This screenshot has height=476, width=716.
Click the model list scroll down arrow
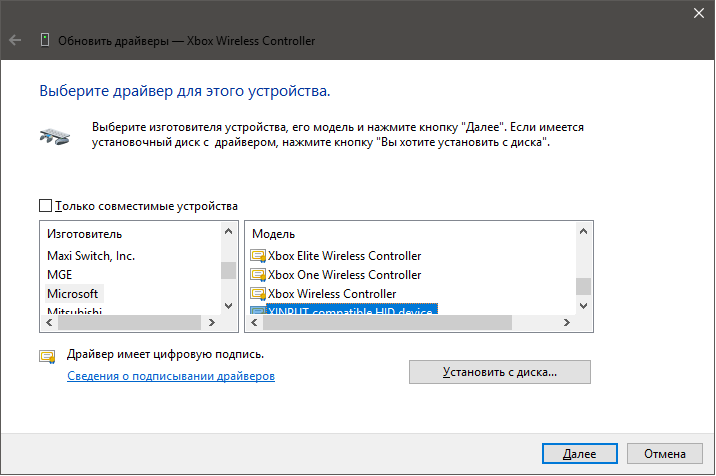[x=583, y=306]
